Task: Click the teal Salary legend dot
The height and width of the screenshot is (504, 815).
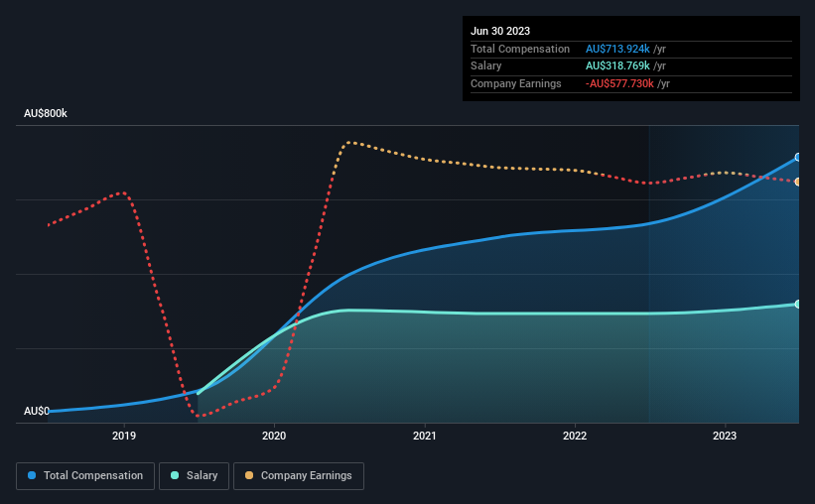Action: click(175, 475)
